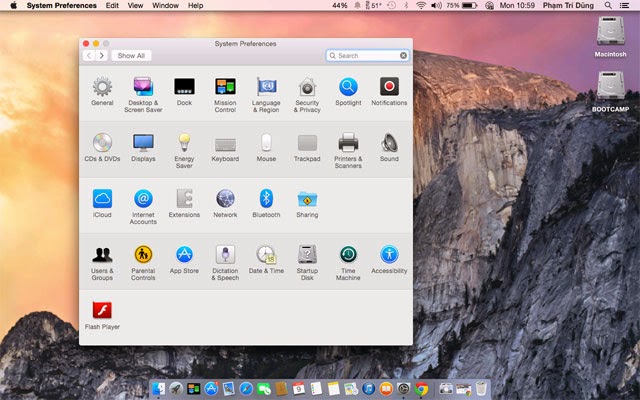Click the battery status in menu bar
This screenshot has height=400, width=640.
pos(462,5)
